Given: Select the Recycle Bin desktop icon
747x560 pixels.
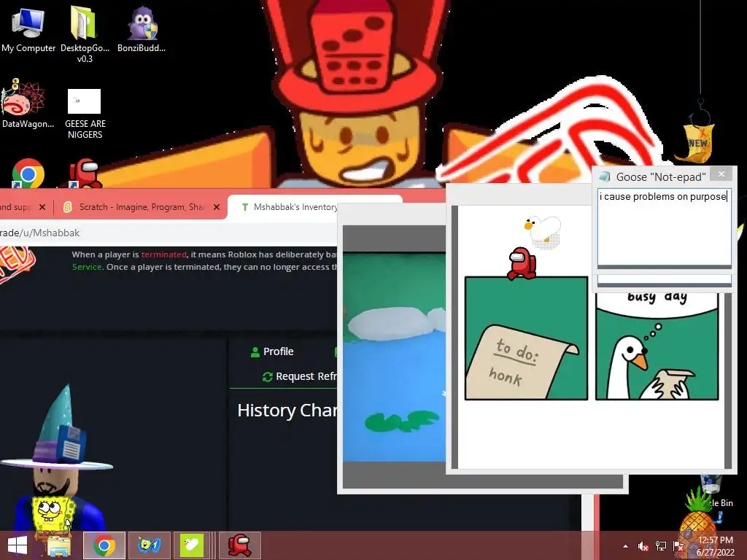Looking at the screenshot, I should (715, 491).
